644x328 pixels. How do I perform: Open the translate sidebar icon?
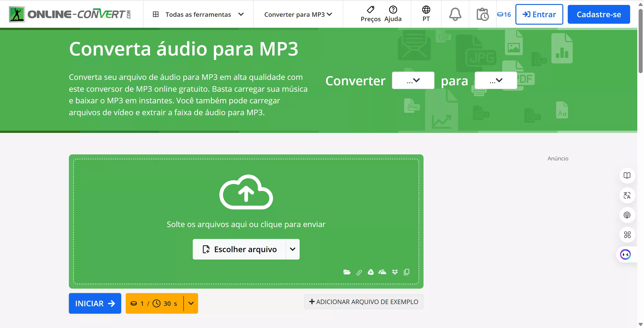[x=627, y=195]
